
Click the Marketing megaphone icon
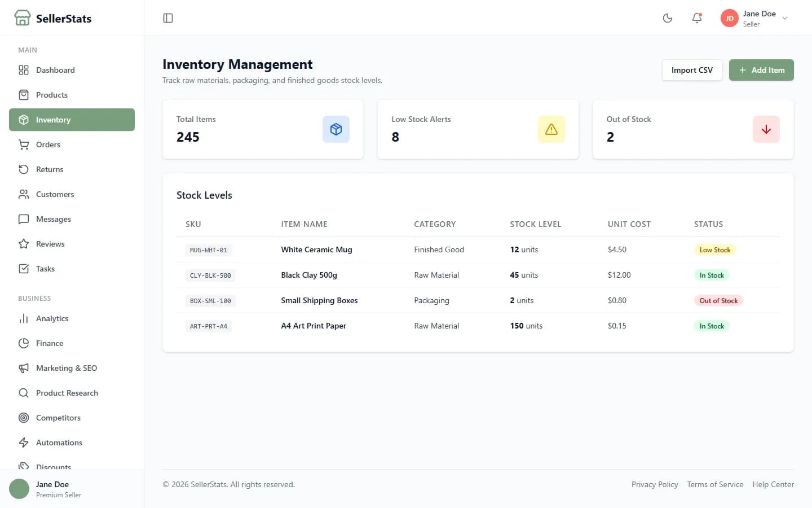point(24,368)
